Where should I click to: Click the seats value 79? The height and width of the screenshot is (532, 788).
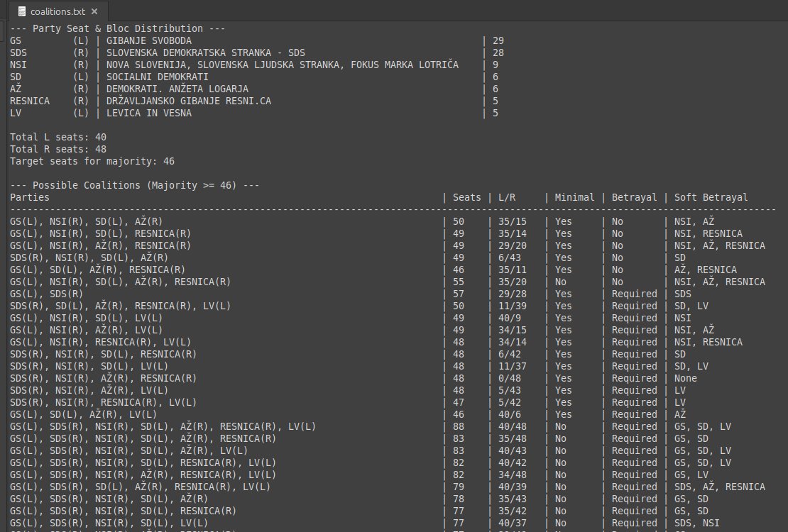click(x=459, y=487)
